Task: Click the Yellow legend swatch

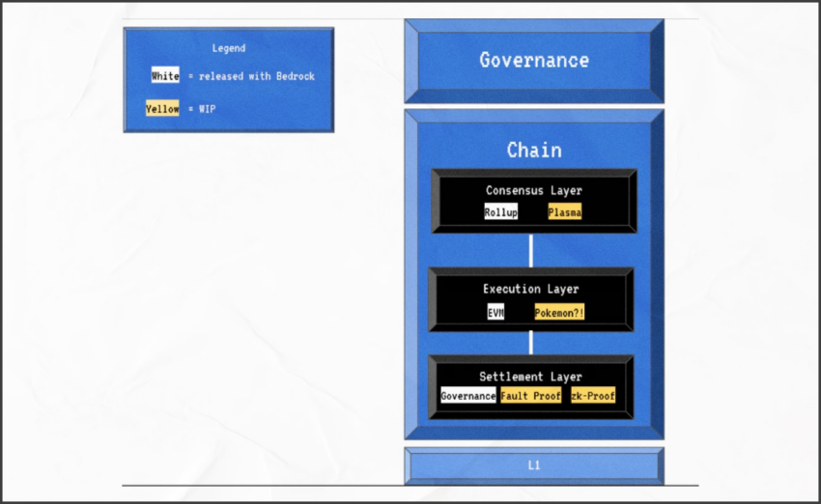Action: pos(162,108)
